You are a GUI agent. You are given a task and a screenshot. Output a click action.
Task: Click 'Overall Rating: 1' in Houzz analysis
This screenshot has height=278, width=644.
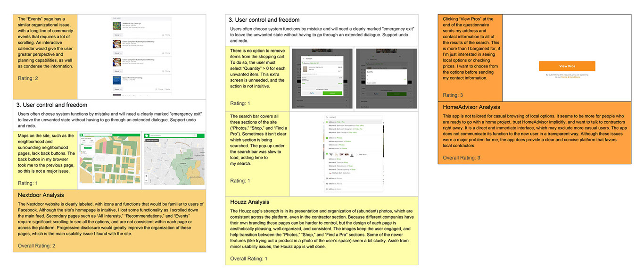(x=248, y=259)
